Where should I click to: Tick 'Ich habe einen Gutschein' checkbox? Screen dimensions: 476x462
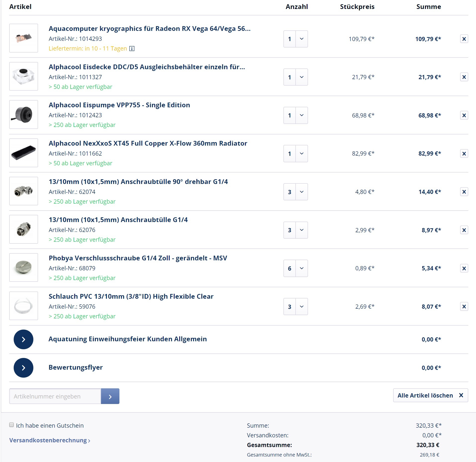coord(11,425)
